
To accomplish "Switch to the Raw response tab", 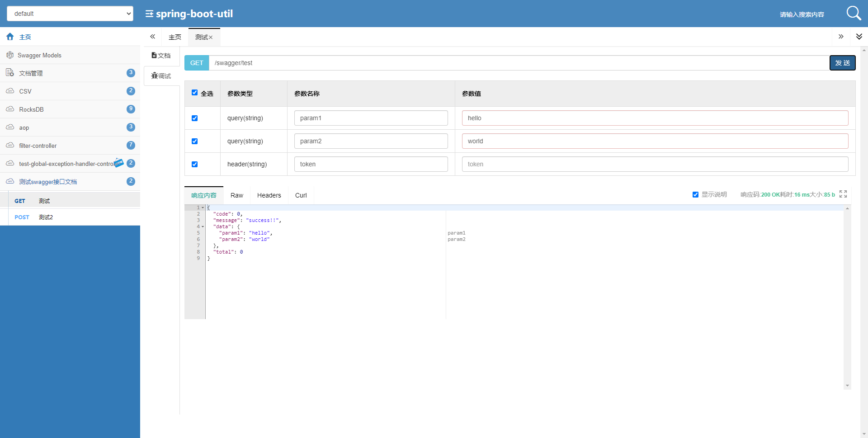I will pos(236,195).
